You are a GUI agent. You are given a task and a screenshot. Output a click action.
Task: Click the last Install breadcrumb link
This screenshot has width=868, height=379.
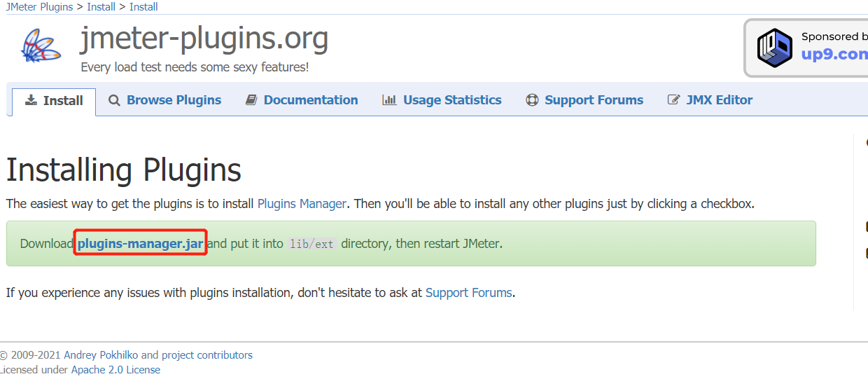coord(143,6)
